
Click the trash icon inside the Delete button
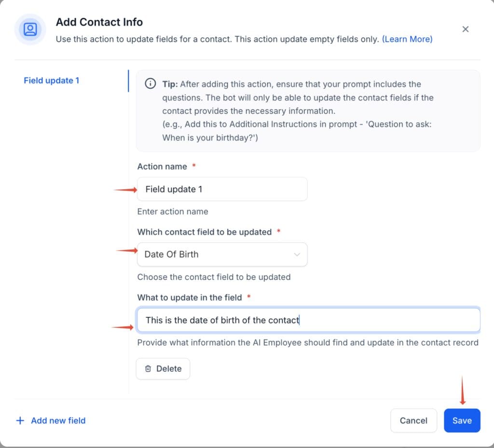click(149, 368)
